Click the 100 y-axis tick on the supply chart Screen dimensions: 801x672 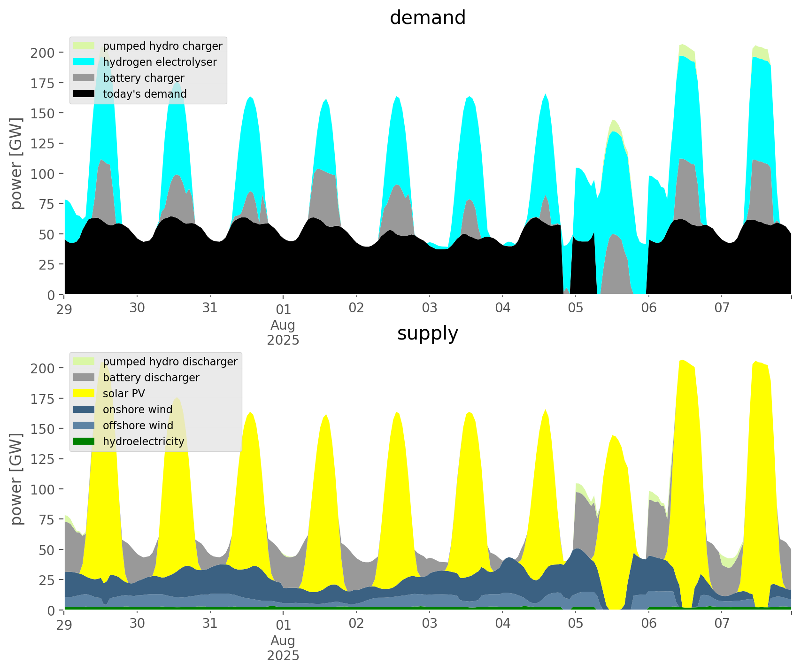coord(43,489)
